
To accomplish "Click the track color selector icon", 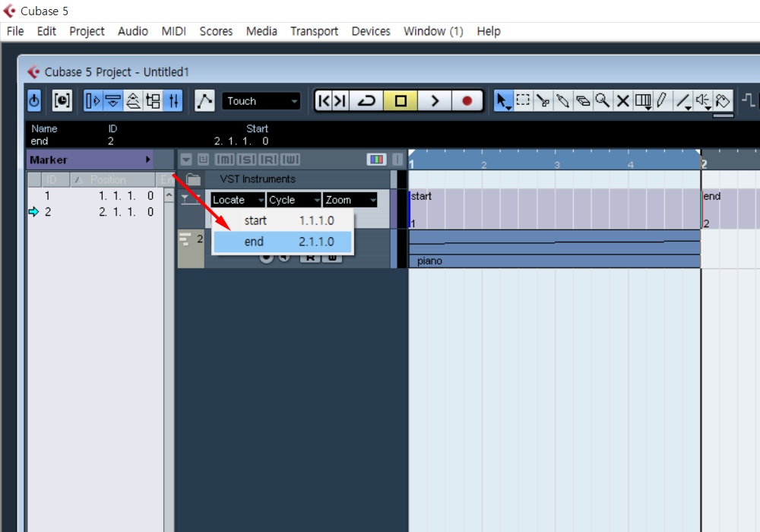I will coord(377,160).
